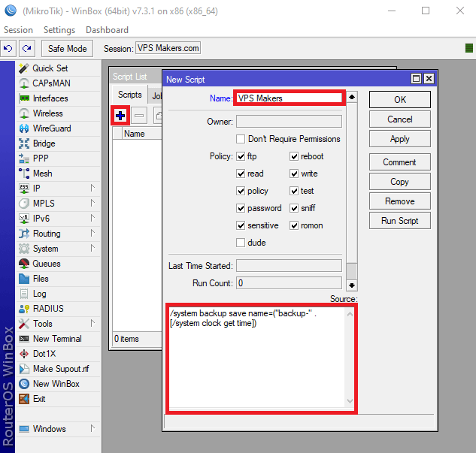Uncheck the sensitive policy
The height and width of the screenshot is (453, 476).
point(241,225)
